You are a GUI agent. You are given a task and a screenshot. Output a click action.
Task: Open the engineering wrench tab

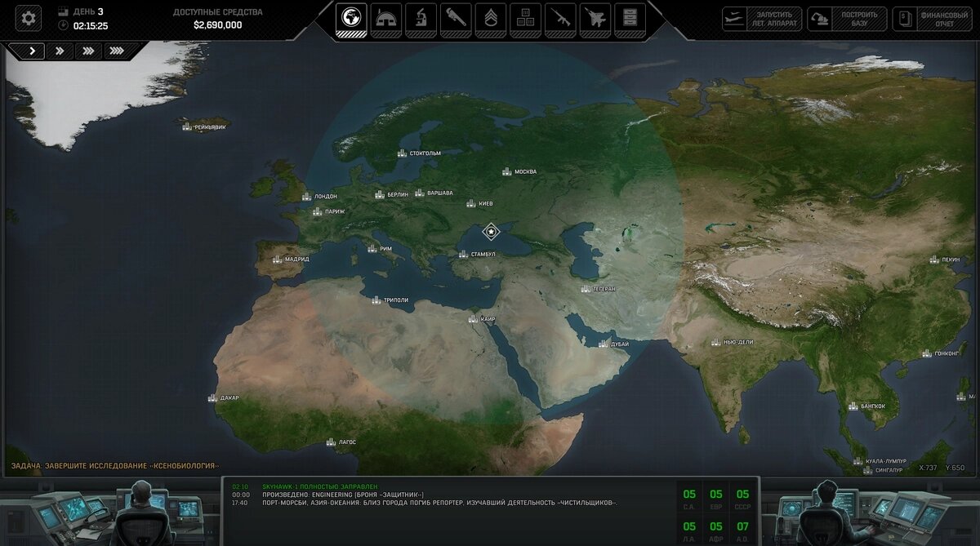(456, 20)
